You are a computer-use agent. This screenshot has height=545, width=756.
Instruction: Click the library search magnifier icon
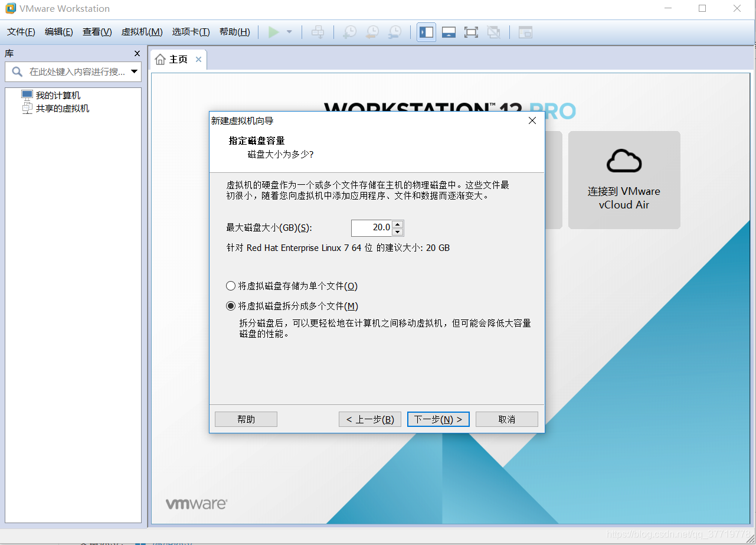(x=17, y=71)
